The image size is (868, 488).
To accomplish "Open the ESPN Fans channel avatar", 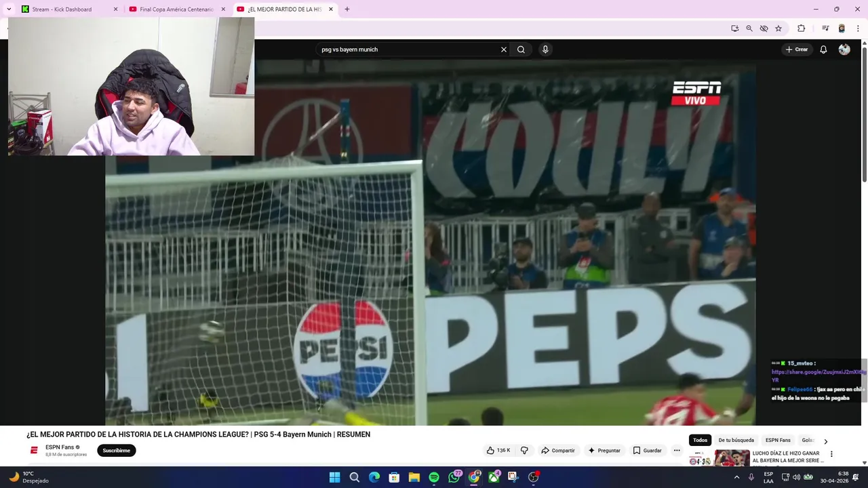I will [34, 451].
